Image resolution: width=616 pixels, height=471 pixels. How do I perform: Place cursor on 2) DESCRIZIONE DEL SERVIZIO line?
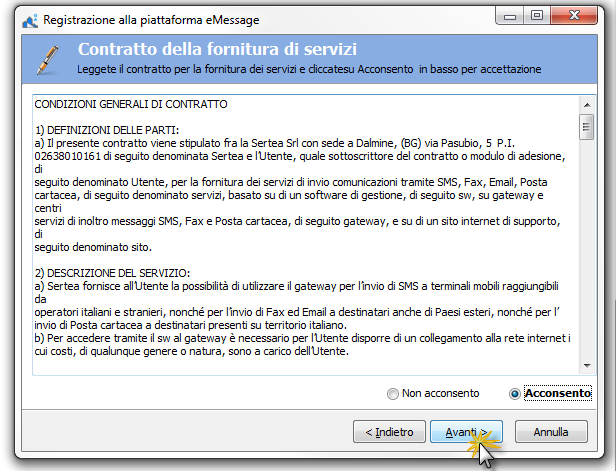pos(112,273)
